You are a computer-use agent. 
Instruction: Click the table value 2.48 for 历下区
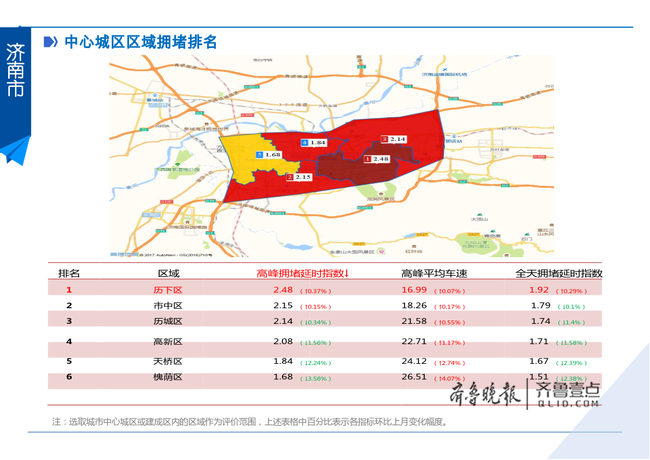click(283, 290)
